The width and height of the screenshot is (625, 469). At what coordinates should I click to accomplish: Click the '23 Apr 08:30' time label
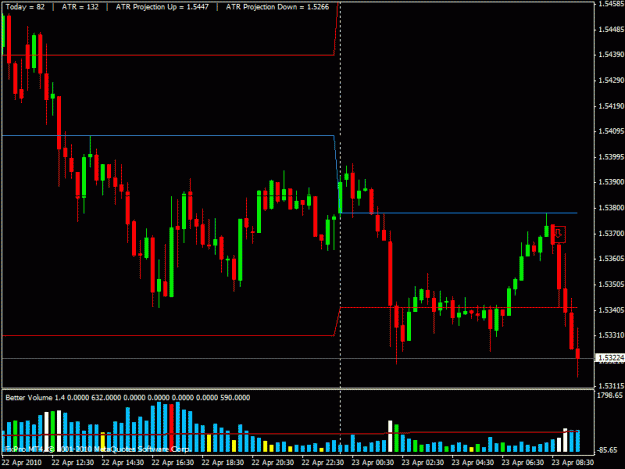[x=573, y=463]
